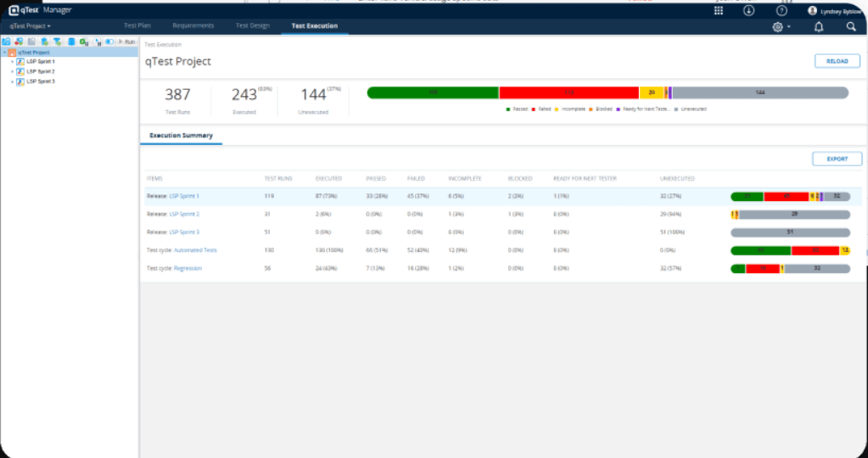
Task: Click the blue funnel filter icon in tree toolbar
Action: pyautogui.click(x=57, y=42)
